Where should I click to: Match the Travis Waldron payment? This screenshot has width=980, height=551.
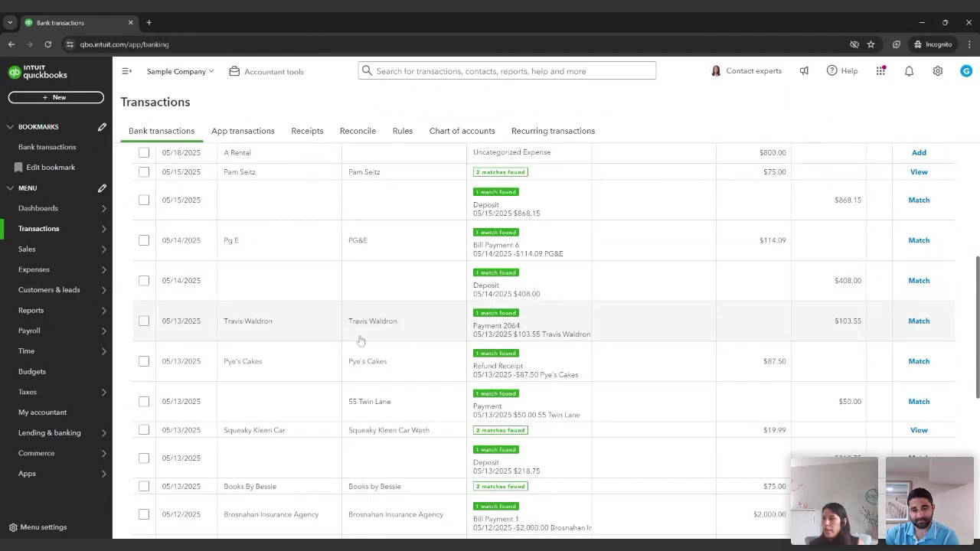pos(919,321)
